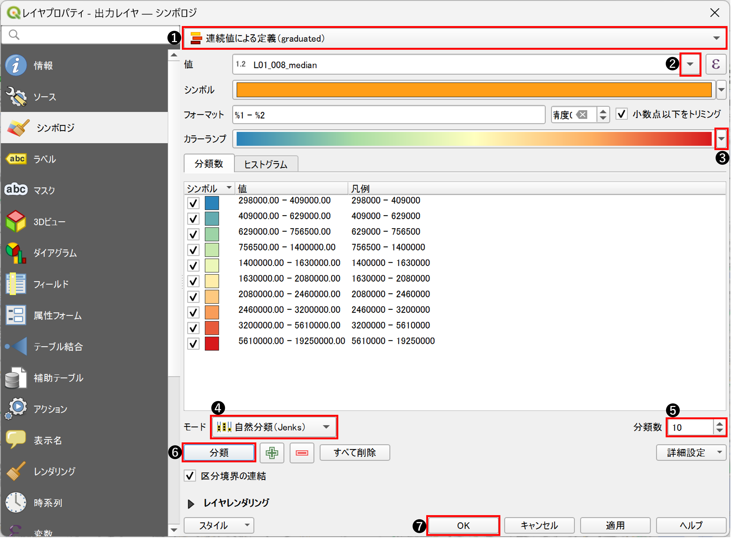This screenshot has width=756, height=539.
Task: Open the アクション gear icon
Action: (16, 408)
